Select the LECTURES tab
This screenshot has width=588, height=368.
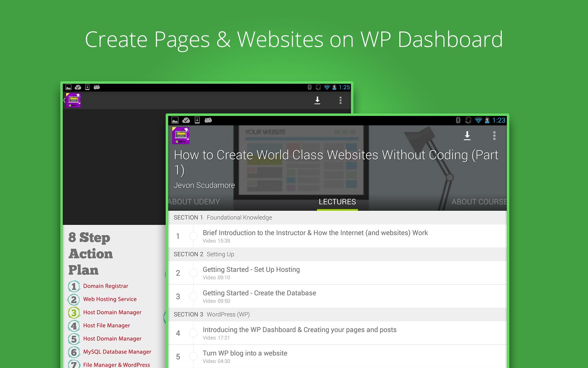(337, 202)
